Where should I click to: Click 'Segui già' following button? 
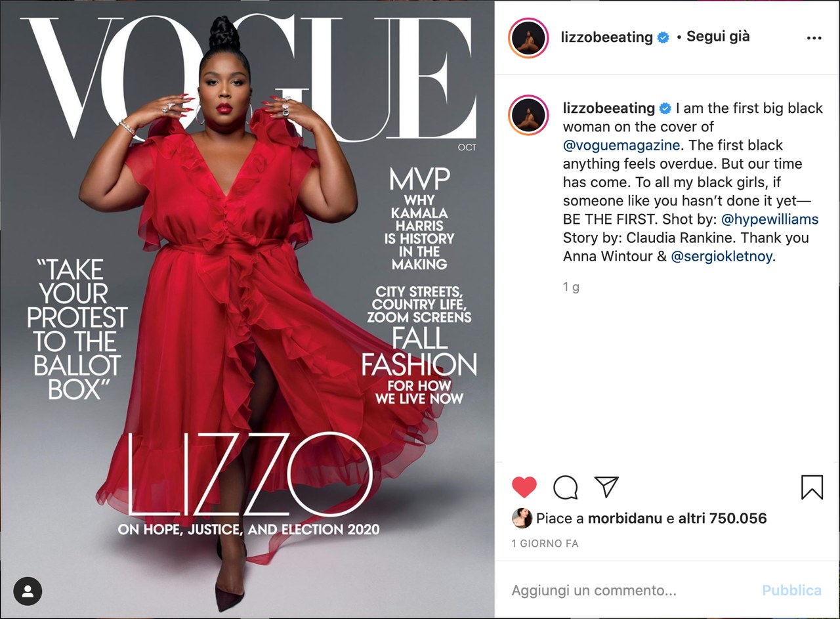(718, 37)
